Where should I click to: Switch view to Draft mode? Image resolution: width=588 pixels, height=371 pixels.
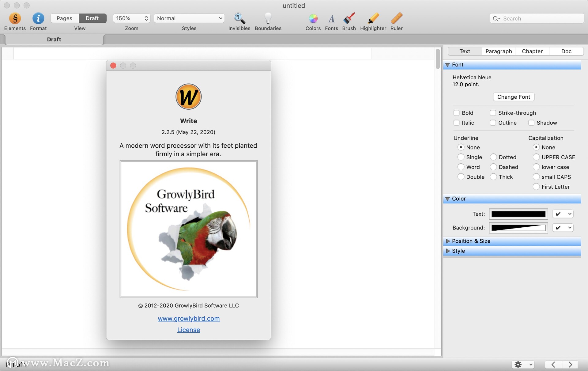coord(92,18)
